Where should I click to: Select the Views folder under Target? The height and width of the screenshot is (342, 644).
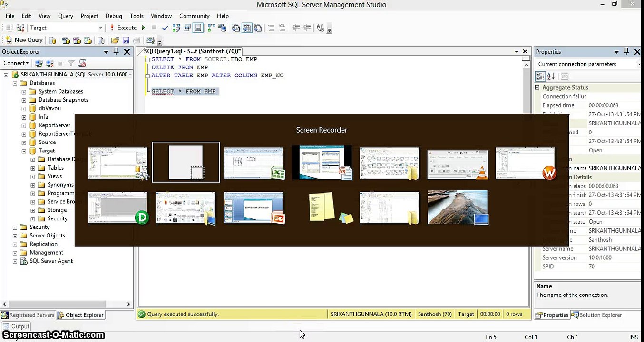click(x=55, y=176)
